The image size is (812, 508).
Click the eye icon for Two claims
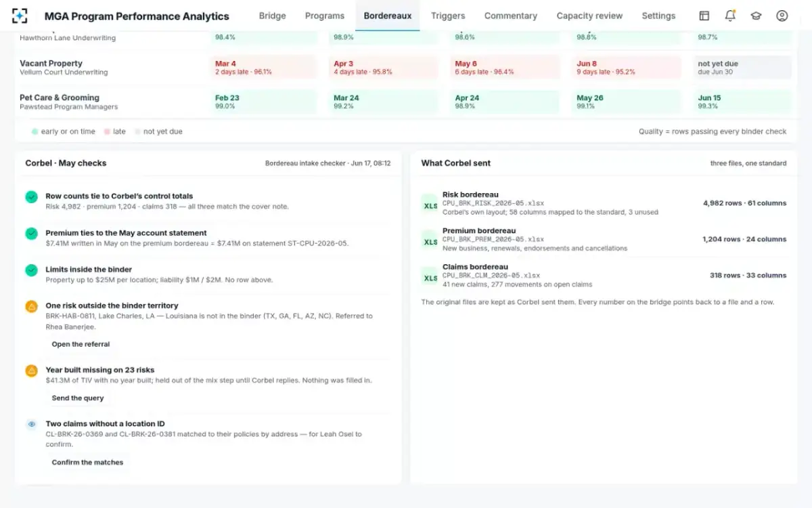[x=31, y=425]
